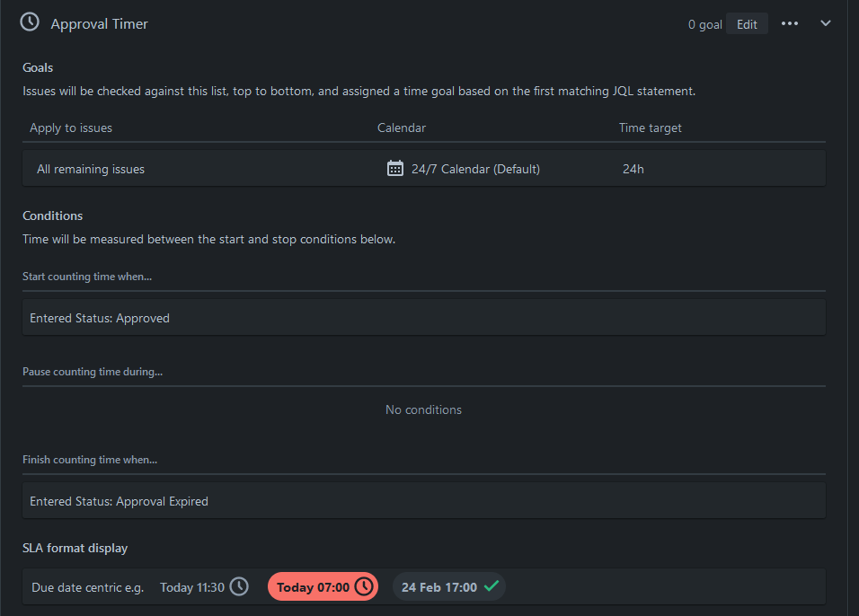
Task: Click the Approval Timer clock icon
Action: (30, 22)
